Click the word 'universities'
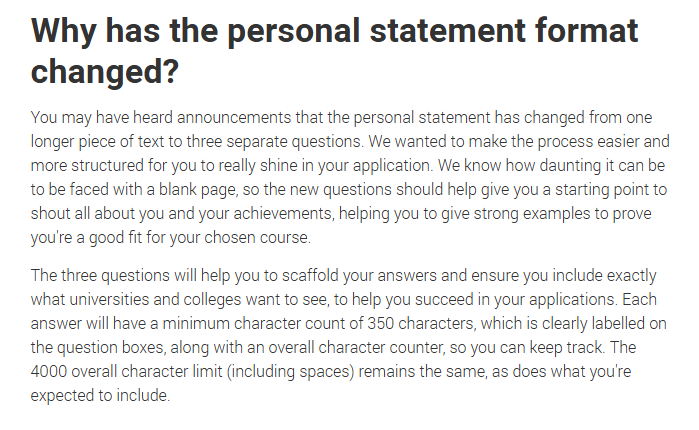This screenshot has height=430, width=699. (x=109, y=299)
